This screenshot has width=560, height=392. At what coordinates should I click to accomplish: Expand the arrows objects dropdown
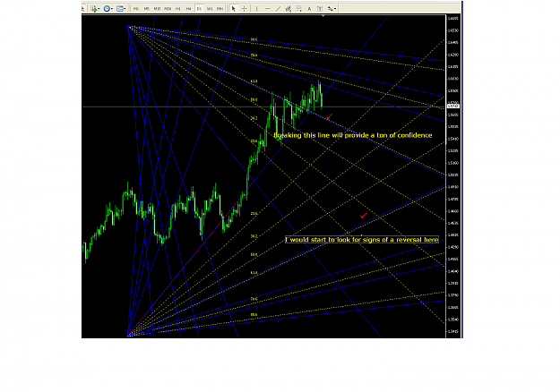[x=335, y=9]
